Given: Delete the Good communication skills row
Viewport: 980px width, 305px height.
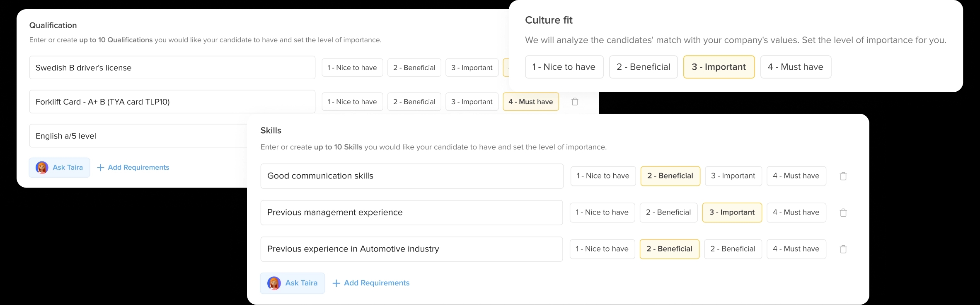Looking at the screenshot, I should tap(843, 176).
